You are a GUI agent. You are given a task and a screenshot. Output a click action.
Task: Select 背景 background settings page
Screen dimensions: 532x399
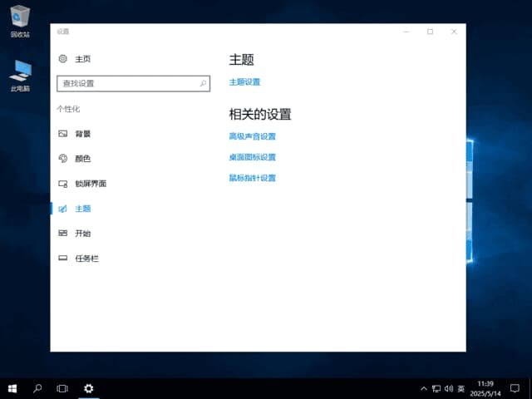point(82,134)
